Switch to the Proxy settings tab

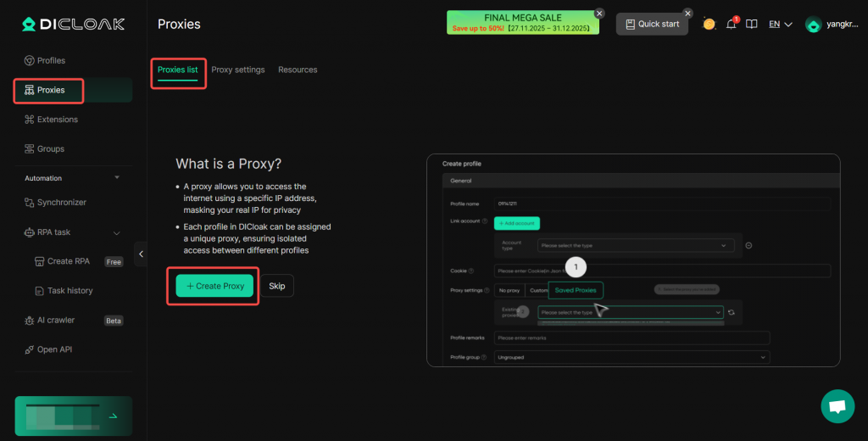237,70
